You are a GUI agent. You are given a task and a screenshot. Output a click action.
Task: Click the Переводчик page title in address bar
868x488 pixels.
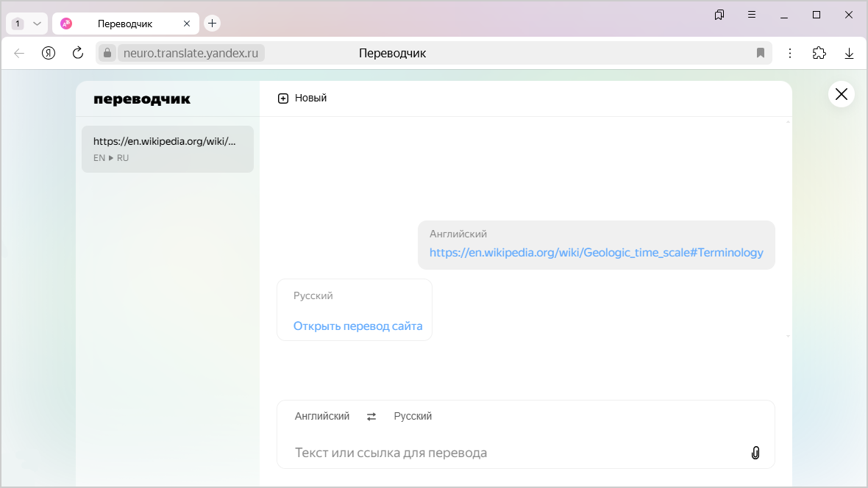pos(393,53)
